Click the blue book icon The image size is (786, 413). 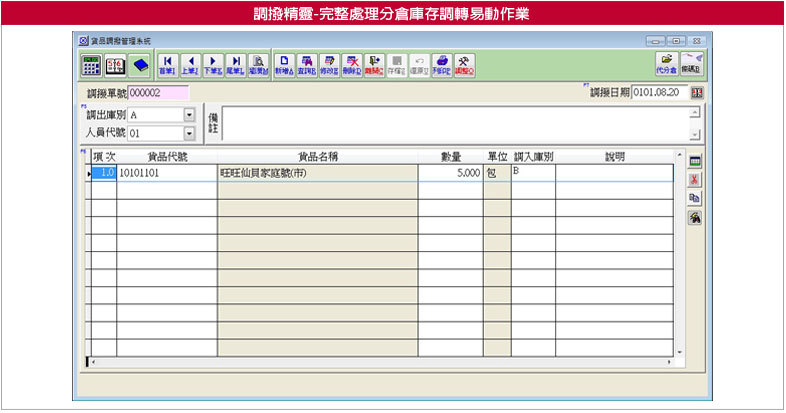point(140,65)
